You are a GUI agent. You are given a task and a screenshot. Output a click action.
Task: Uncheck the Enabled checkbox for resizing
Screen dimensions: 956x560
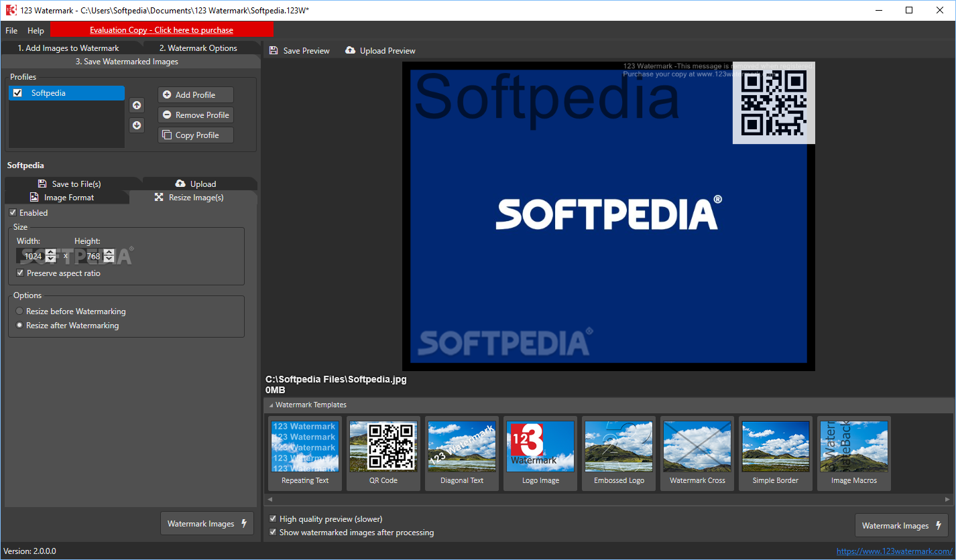pos(13,213)
